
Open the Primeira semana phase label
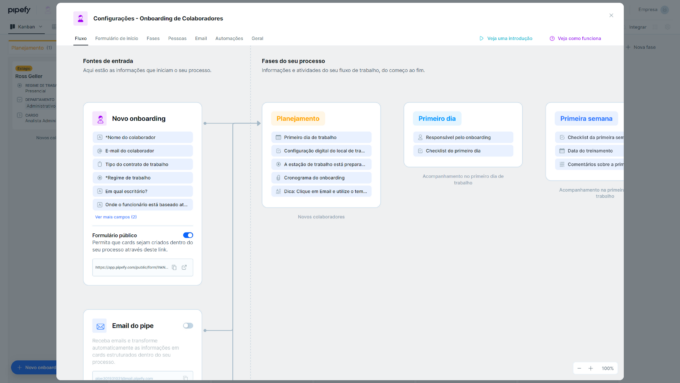586,118
